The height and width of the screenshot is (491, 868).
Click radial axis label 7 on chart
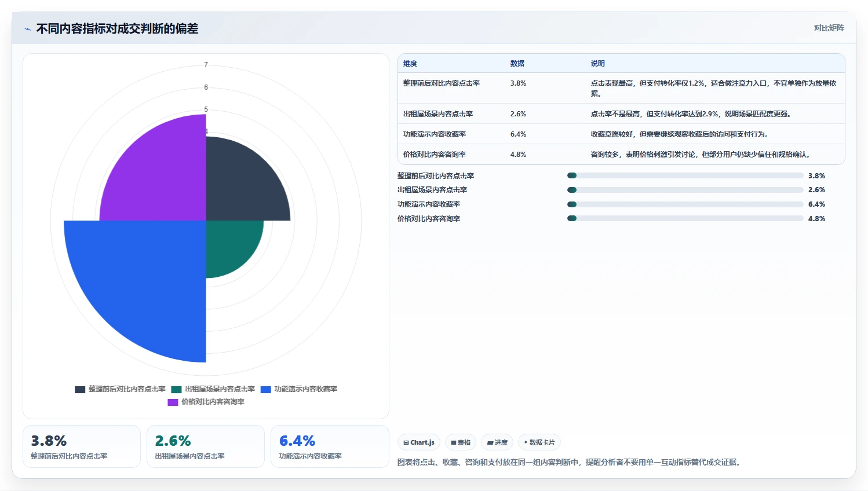coord(206,65)
